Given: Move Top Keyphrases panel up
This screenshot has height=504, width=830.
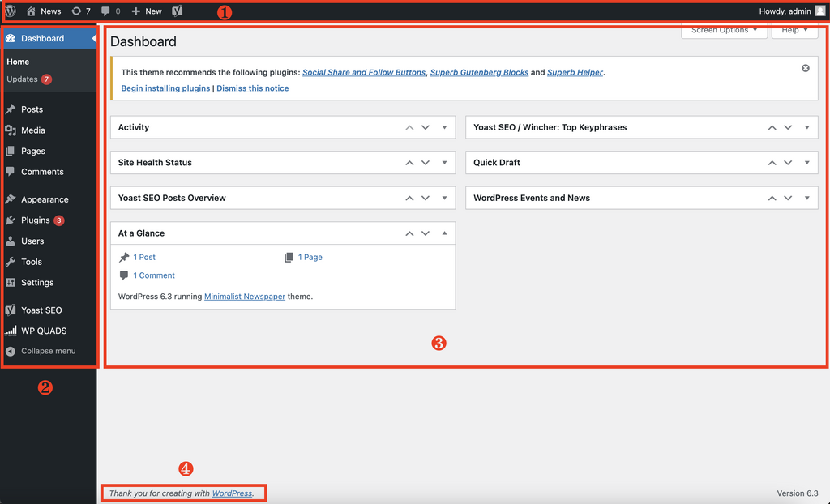Looking at the screenshot, I should [772, 127].
